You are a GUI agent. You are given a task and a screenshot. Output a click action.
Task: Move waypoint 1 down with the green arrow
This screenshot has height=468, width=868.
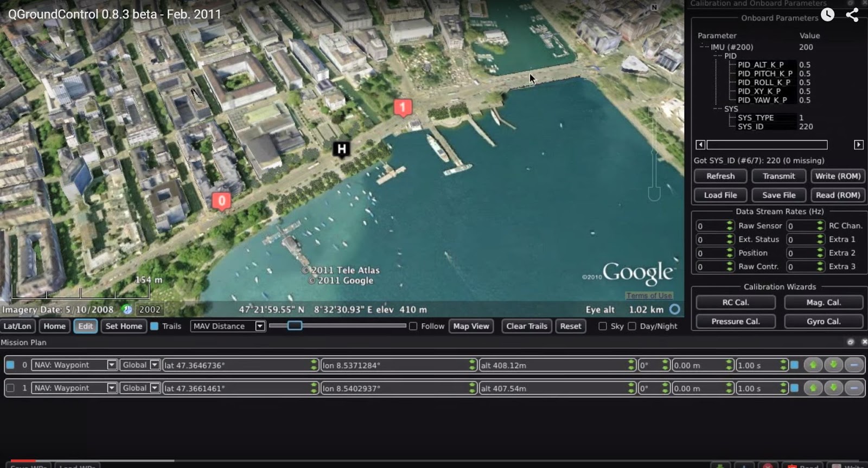click(x=833, y=388)
